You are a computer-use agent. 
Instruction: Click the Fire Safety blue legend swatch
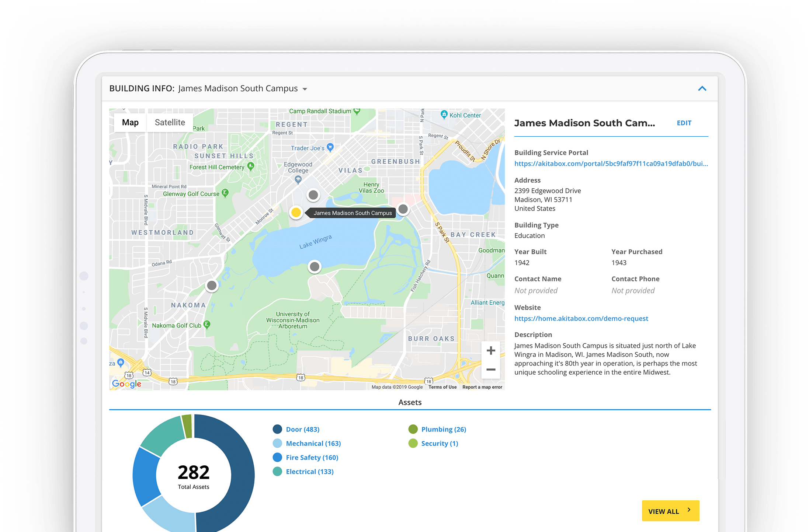[277, 457]
